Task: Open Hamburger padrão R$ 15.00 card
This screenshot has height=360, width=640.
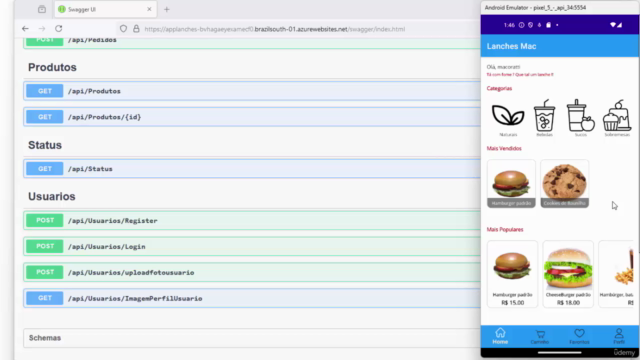Action: (512, 274)
